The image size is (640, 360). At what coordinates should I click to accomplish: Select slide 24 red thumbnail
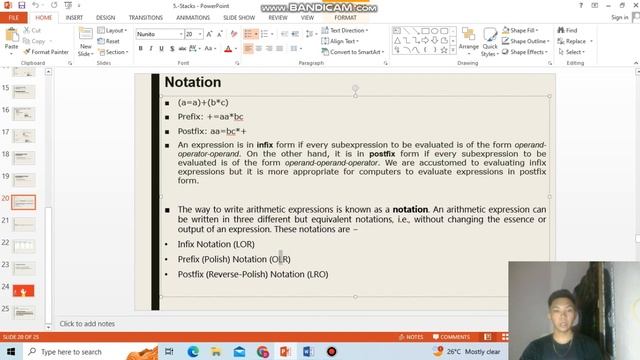24,291
